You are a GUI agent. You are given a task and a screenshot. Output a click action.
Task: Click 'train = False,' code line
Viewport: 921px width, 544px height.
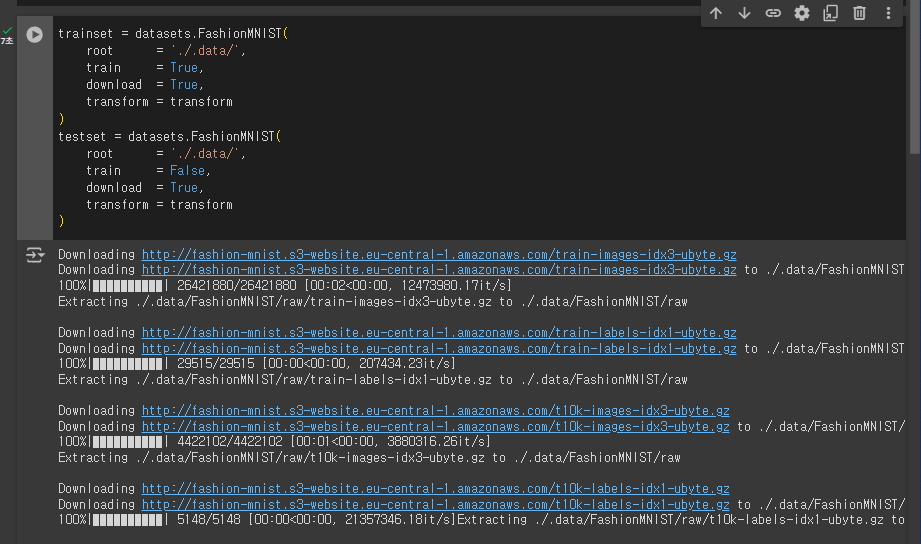point(148,170)
